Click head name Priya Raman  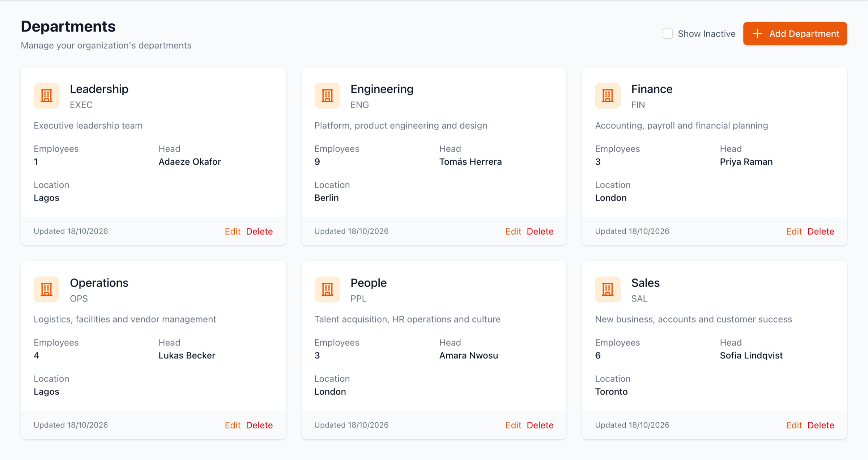746,162
